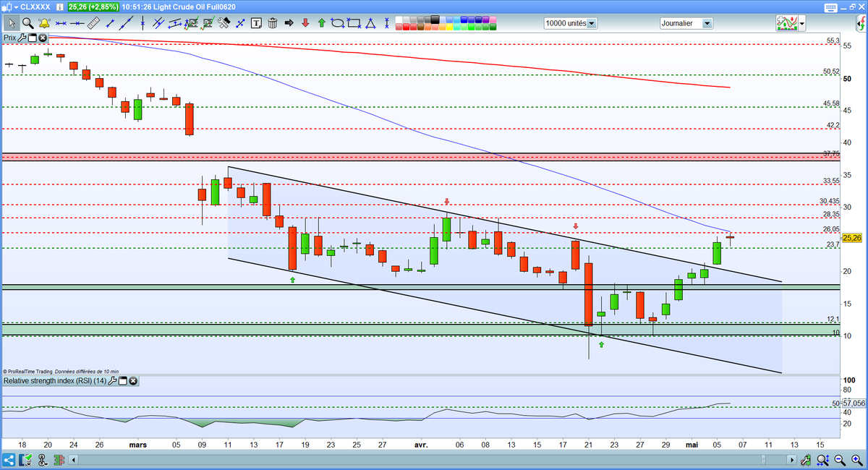Select the green up arrow marker

321,23
